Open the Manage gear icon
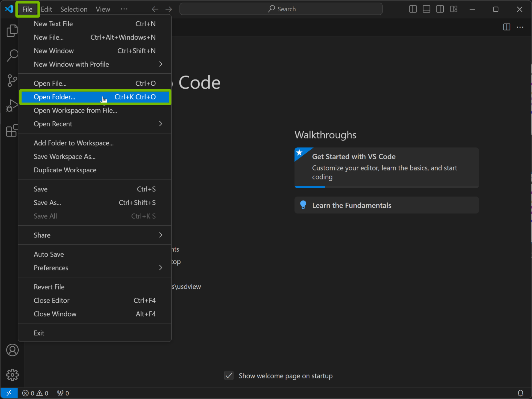 12,375
